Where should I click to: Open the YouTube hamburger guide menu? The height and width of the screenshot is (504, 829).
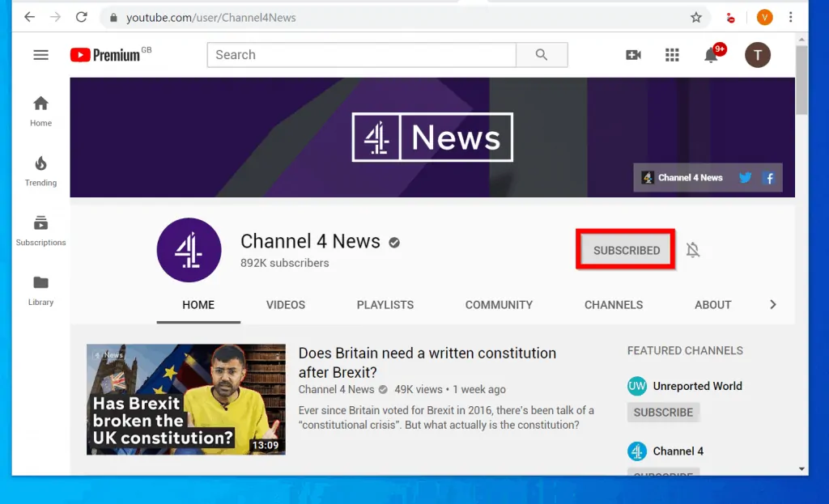tap(40, 55)
